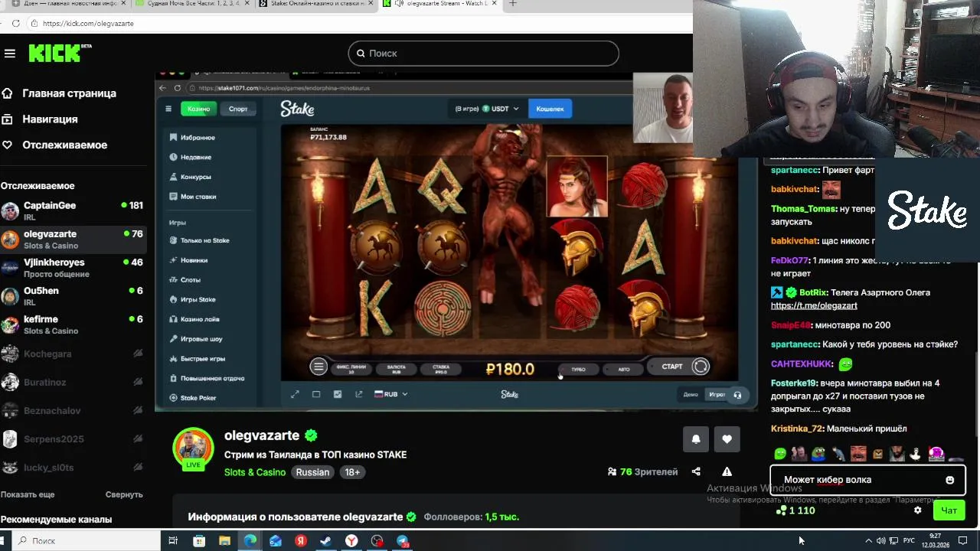The width and height of the screenshot is (980, 551).
Task: Click the fullscreen expand icon below the game
Action: click(x=295, y=394)
